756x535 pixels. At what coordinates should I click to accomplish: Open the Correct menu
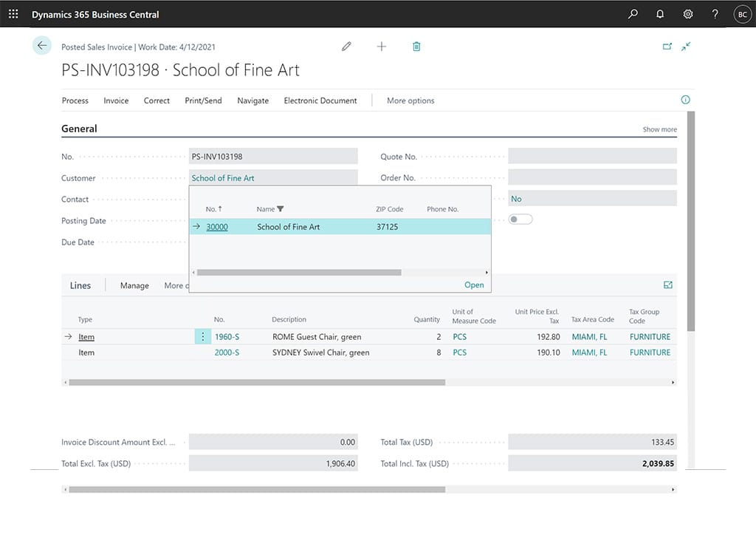coord(157,100)
